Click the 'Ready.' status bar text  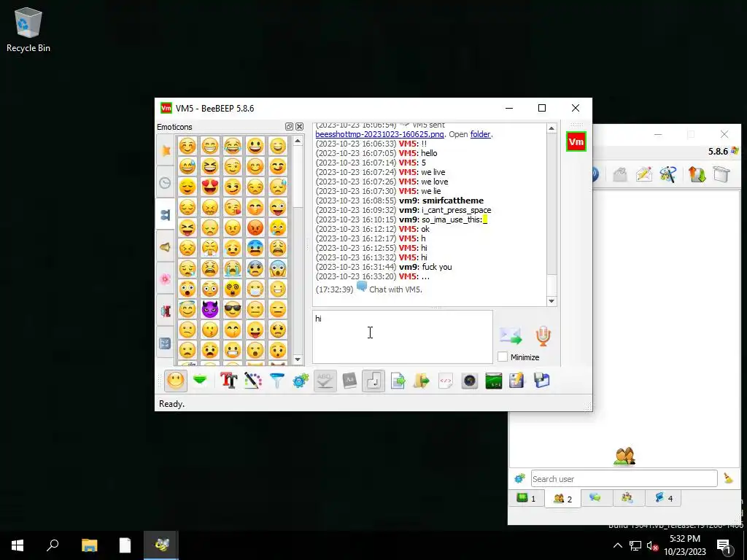click(171, 404)
